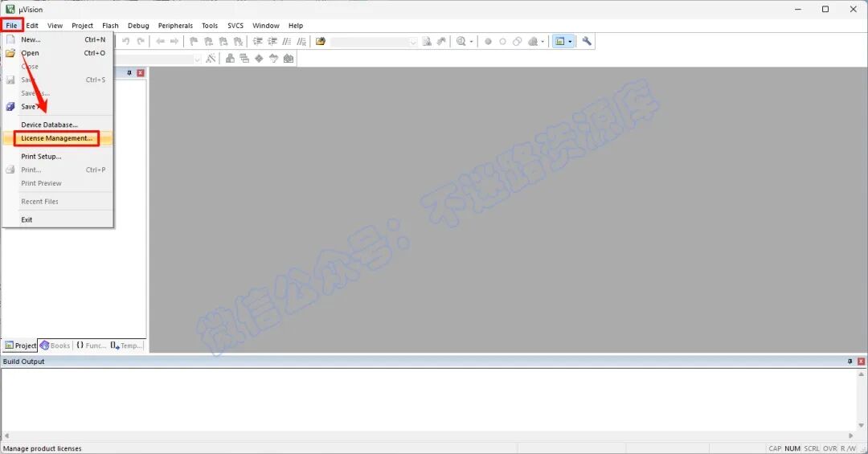
Task: Start the debug session magnifier icon
Action: tap(461, 42)
